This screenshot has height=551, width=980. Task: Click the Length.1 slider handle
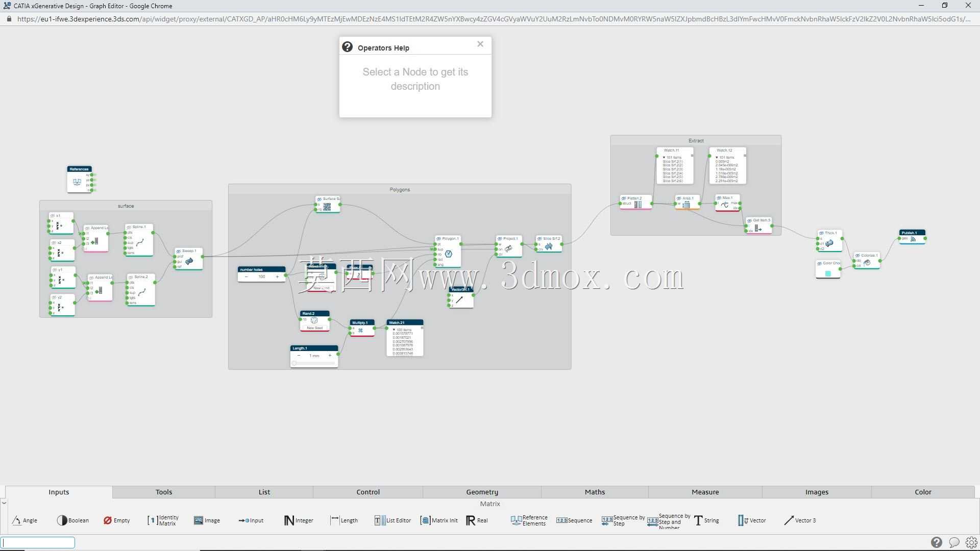[x=294, y=363]
